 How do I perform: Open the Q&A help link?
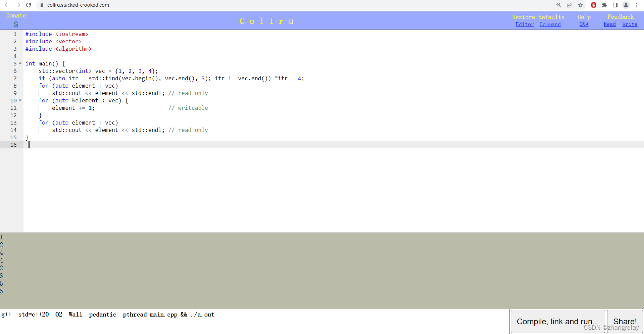click(584, 24)
